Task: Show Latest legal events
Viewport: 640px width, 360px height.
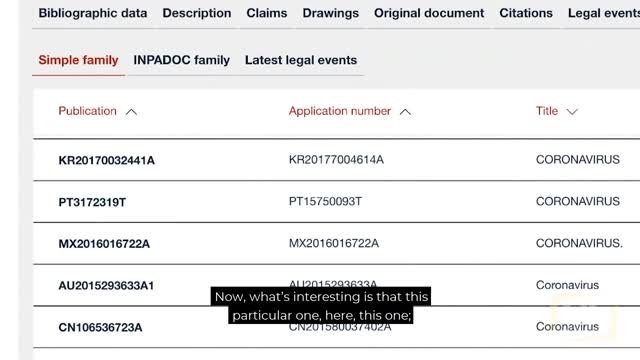Action: click(x=301, y=60)
